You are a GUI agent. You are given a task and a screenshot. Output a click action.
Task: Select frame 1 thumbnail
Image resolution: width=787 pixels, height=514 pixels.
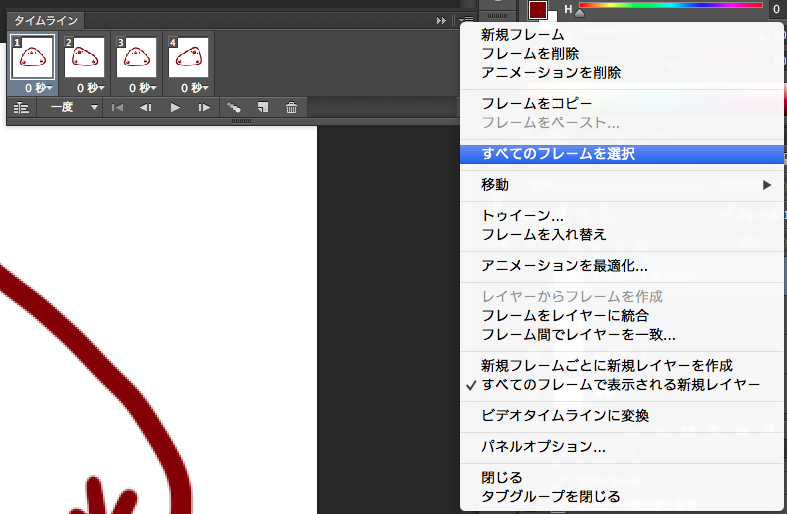[x=33, y=57]
